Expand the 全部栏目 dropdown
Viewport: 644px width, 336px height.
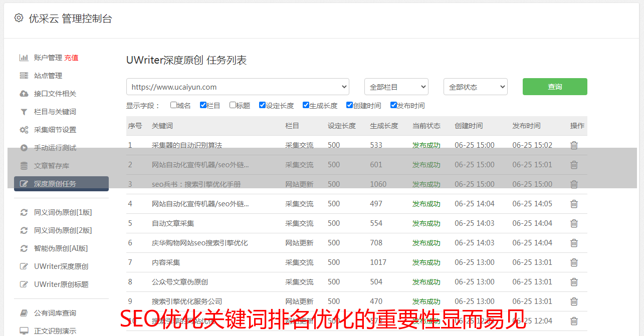(396, 87)
